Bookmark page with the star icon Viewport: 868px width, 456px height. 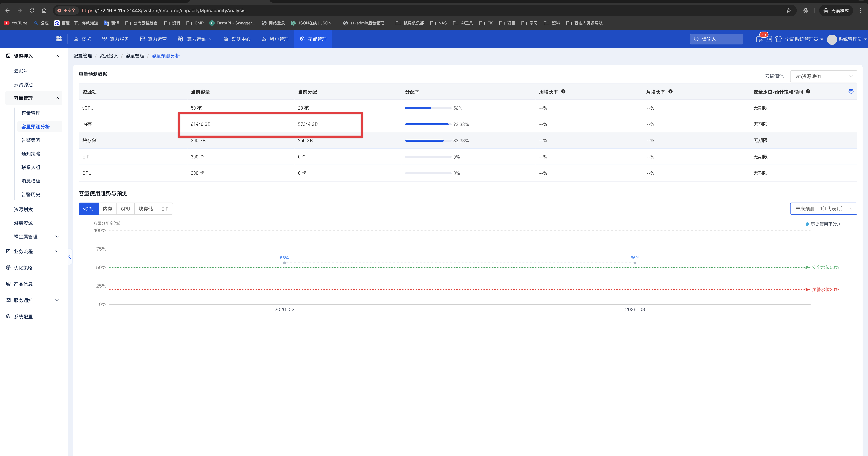point(788,11)
